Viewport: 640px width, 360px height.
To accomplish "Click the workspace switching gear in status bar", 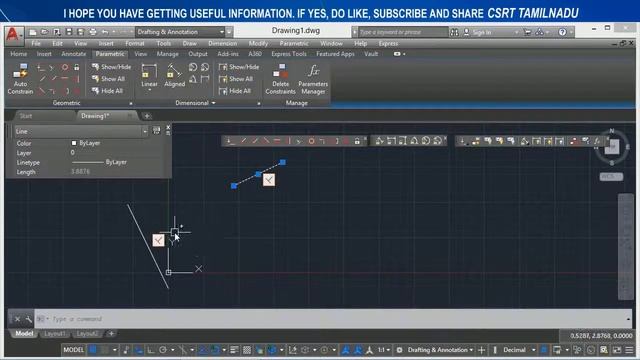I will (399, 350).
